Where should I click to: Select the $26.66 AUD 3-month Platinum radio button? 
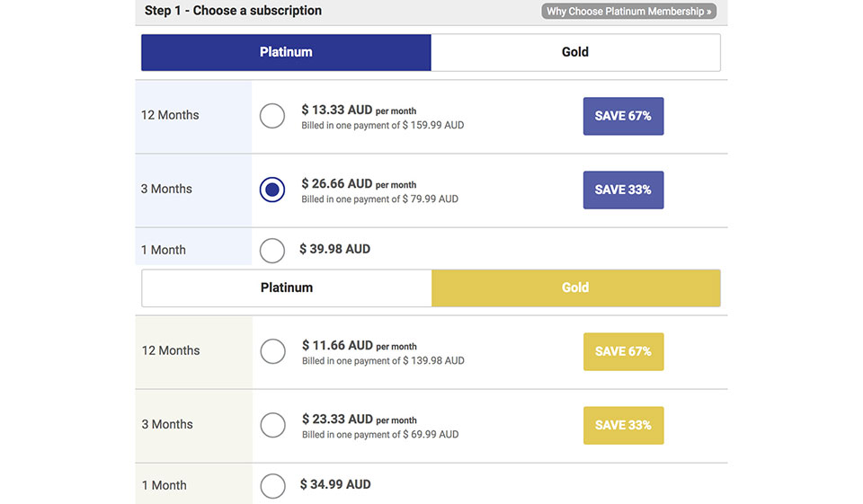coord(272,190)
